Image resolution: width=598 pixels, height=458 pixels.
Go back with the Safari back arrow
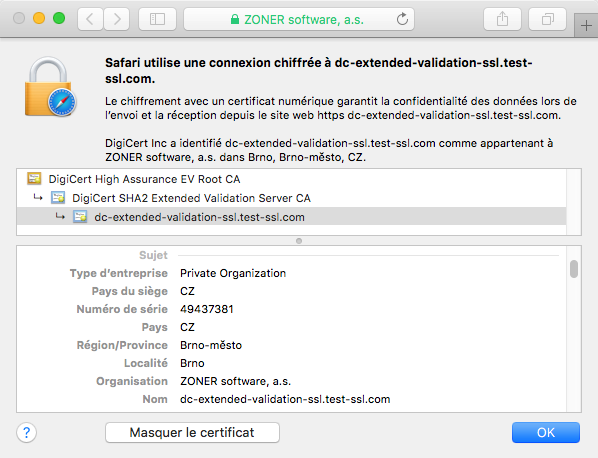point(90,19)
